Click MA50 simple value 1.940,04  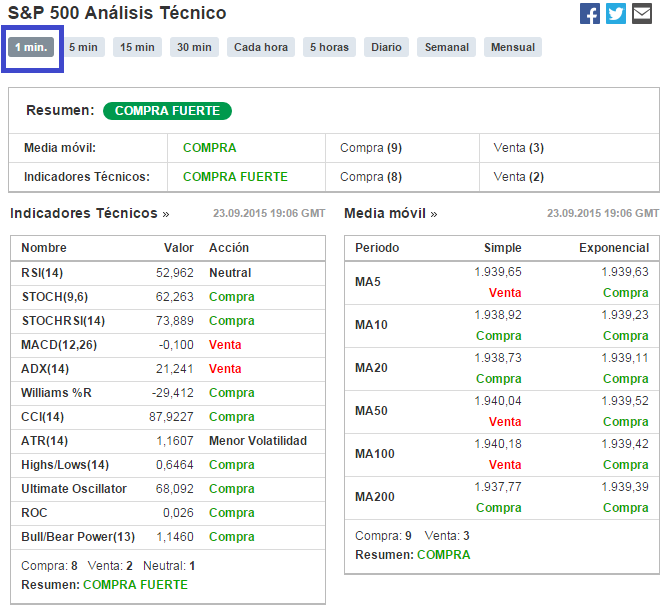(x=498, y=401)
